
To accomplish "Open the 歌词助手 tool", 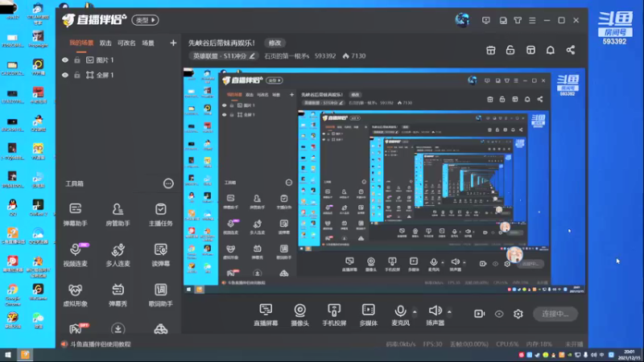I will click(160, 294).
